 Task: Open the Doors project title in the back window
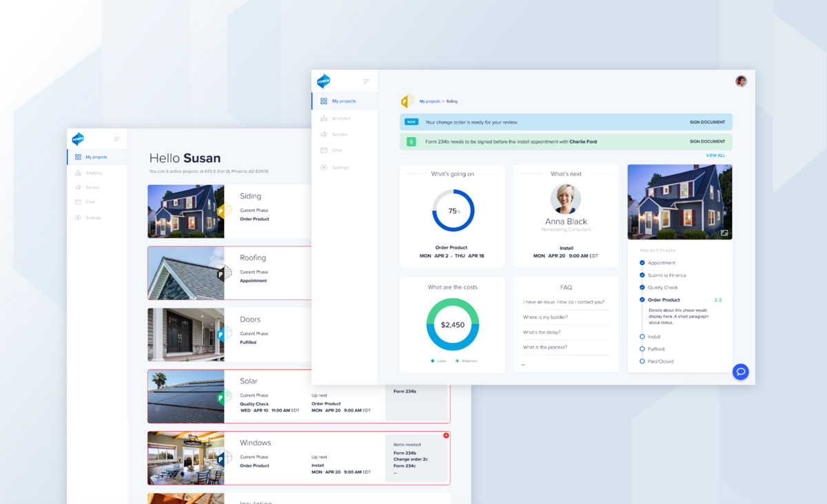pos(250,319)
